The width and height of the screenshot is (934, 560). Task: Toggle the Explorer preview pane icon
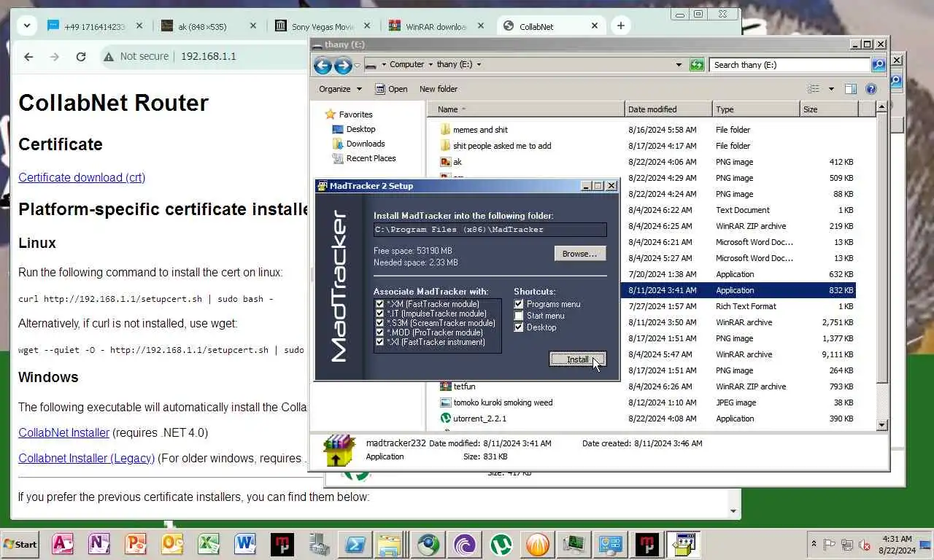pos(851,89)
